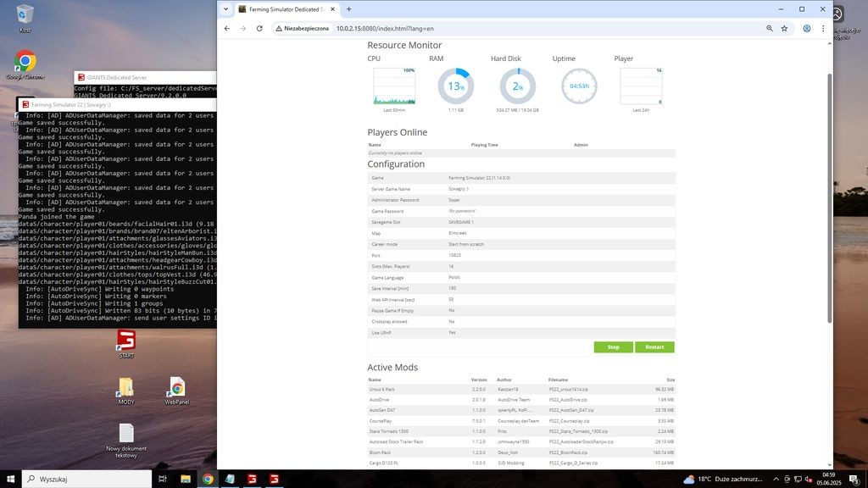Image resolution: width=868 pixels, height=488 pixels.
Task: Open File Explorer from the taskbar
Action: coord(186,479)
